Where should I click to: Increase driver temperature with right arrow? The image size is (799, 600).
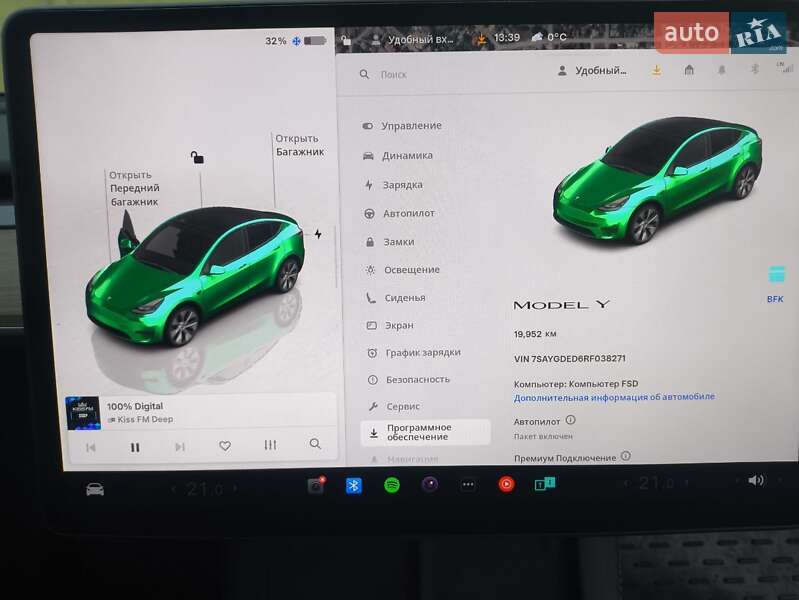(x=235, y=488)
